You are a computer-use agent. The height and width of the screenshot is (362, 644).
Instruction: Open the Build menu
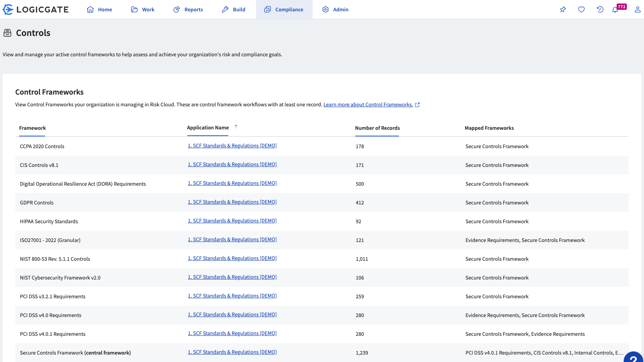point(233,9)
